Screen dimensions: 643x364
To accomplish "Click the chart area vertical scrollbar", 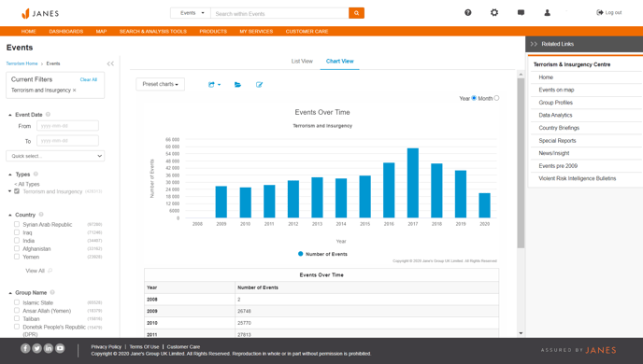I will click(x=521, y=163).
